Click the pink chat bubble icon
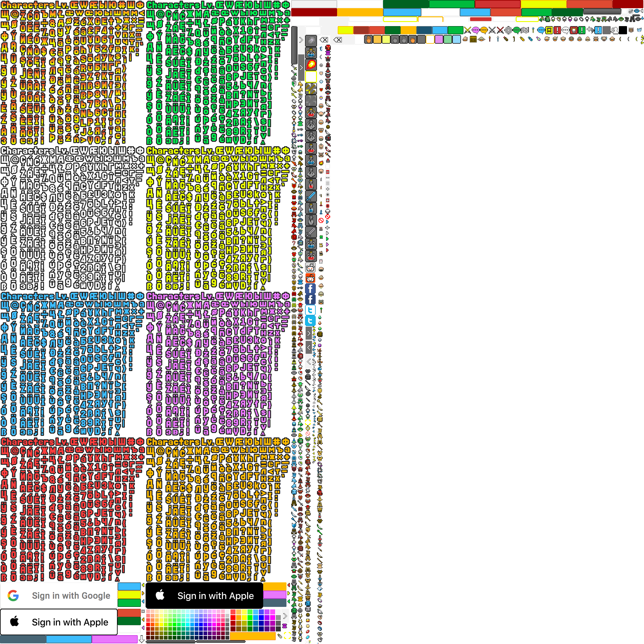The height and width of the screenshot is (644, 644). pos(475,30)
